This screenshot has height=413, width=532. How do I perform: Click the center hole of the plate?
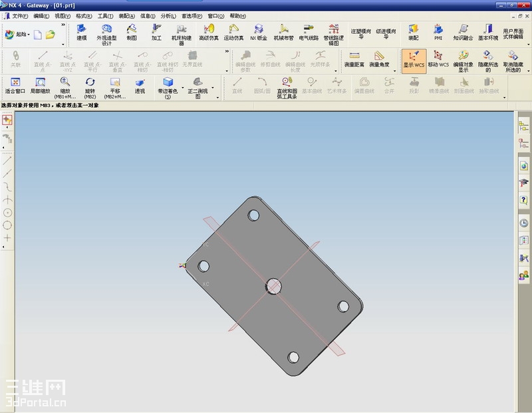(x=273, y=287)
